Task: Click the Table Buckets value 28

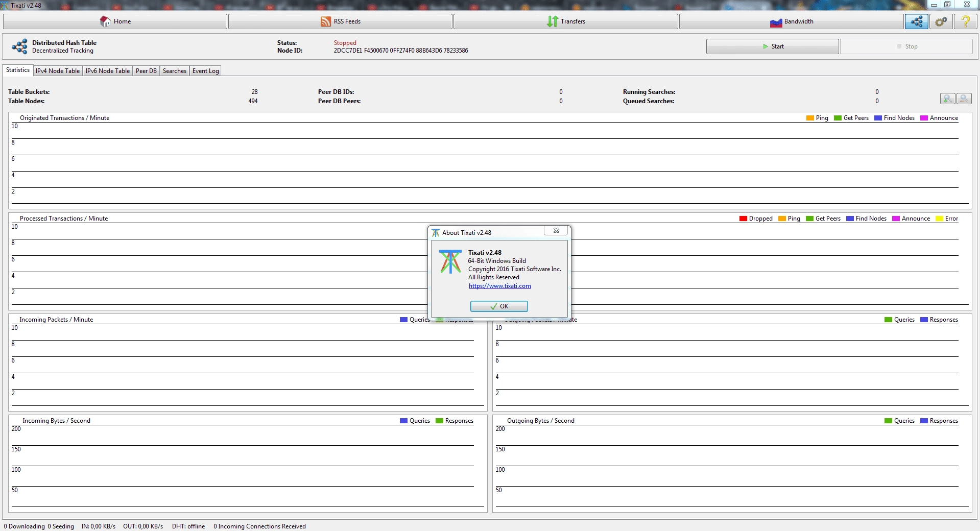Action: pos(254,92)
